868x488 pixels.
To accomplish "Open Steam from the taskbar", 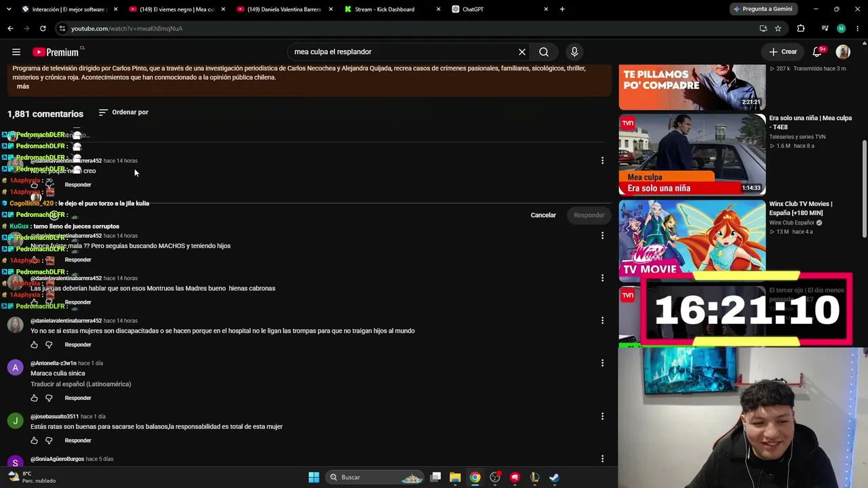I will coord(554,477).
